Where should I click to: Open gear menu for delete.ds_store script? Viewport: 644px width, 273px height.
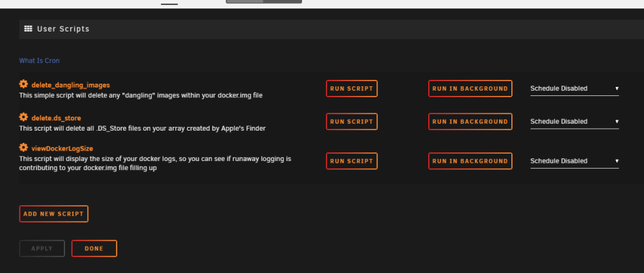coord(23,117)
